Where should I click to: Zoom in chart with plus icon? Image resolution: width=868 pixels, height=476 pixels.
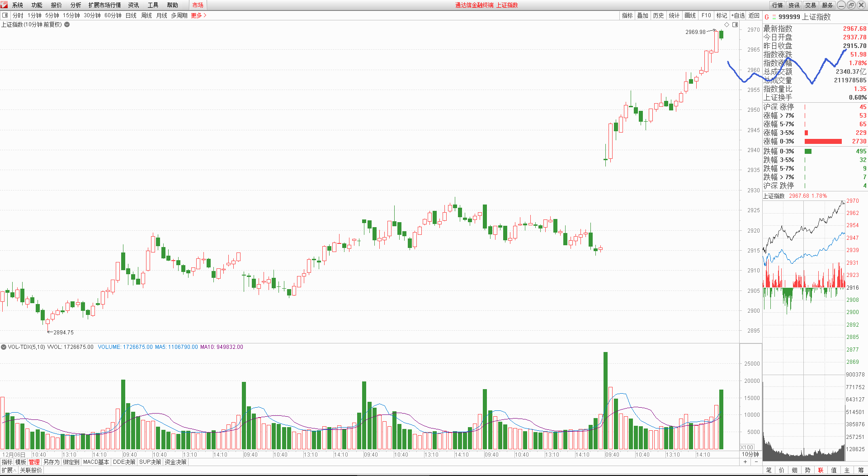(x=745, y=462)
